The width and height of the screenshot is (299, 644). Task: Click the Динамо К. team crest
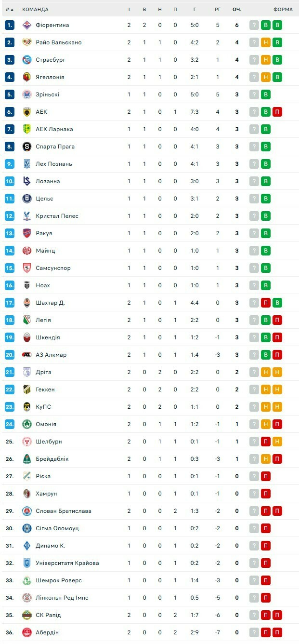point(27,546)
